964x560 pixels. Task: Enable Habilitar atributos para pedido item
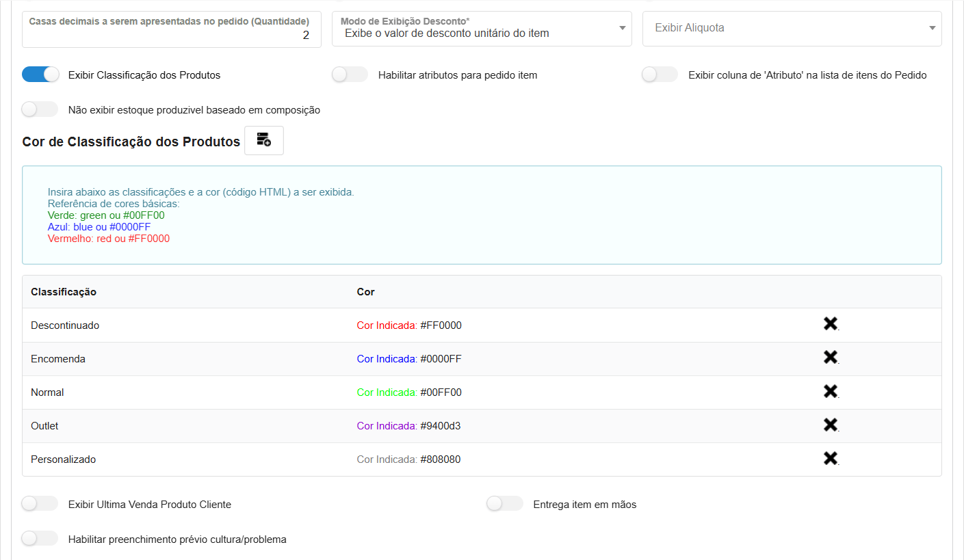(350, 75)
